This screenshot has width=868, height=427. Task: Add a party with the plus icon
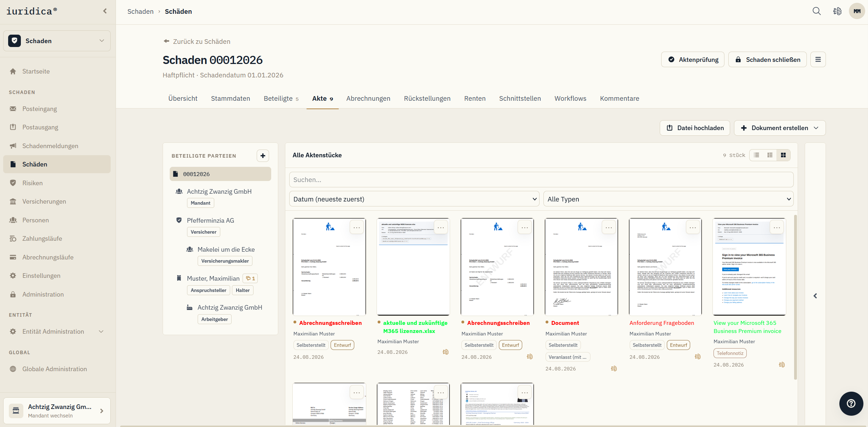tap(263, 156)
